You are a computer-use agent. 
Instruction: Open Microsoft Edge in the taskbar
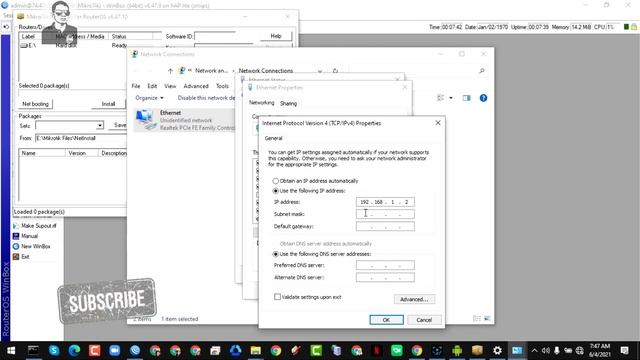click(74, 350)
